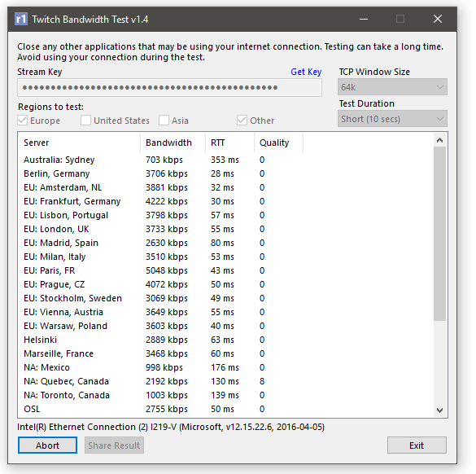Click the 703 kbps bandwidth value
Viewport: 476px width, 474px height.
click(x=164, y=160)
